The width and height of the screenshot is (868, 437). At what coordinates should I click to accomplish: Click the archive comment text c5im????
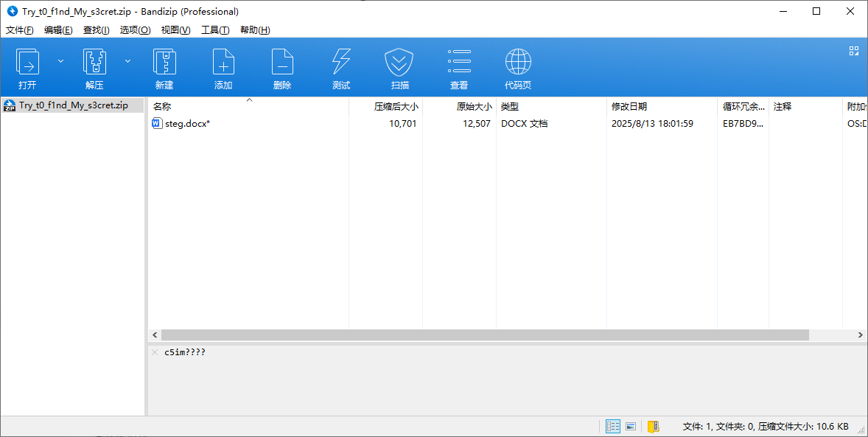[x=185, y=352]
